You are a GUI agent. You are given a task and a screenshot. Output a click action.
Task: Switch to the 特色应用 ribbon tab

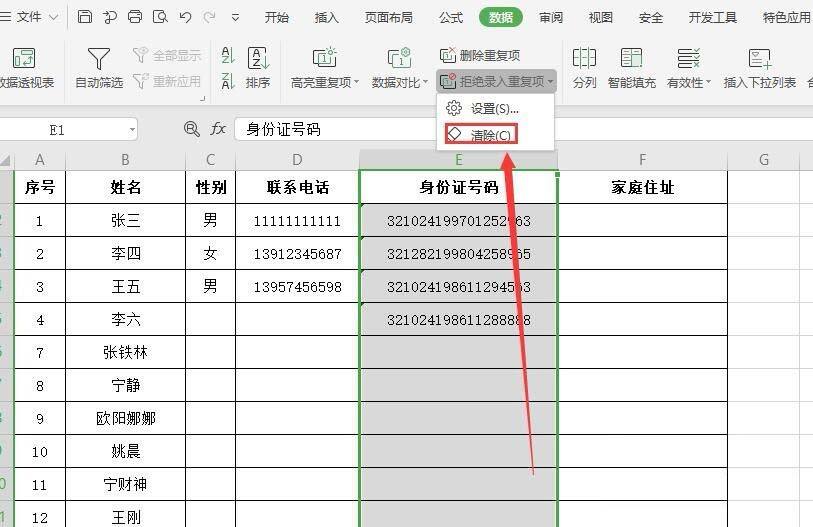click(x=787, y=18)
